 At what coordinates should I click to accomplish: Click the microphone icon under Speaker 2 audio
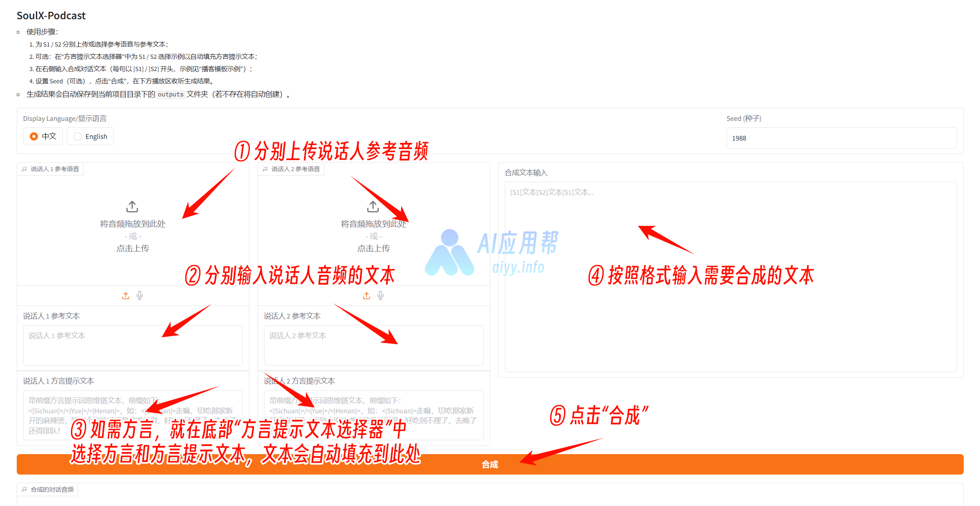(x=380, y=295)
